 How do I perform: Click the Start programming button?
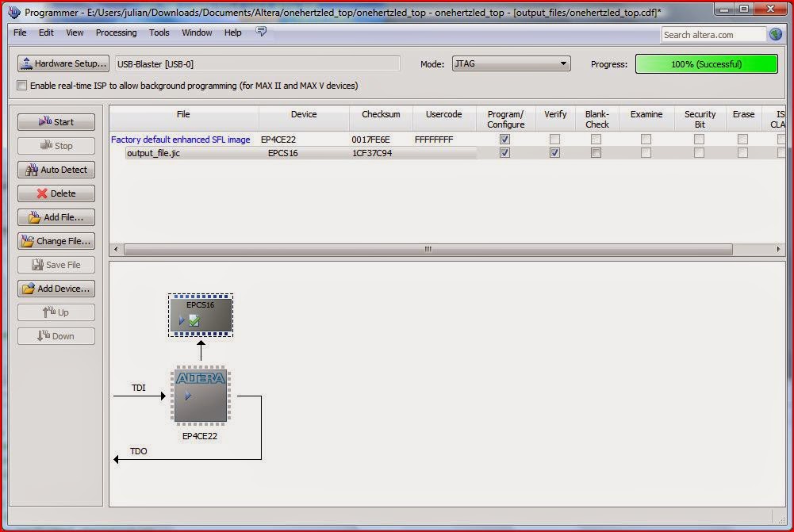(56, 122)
